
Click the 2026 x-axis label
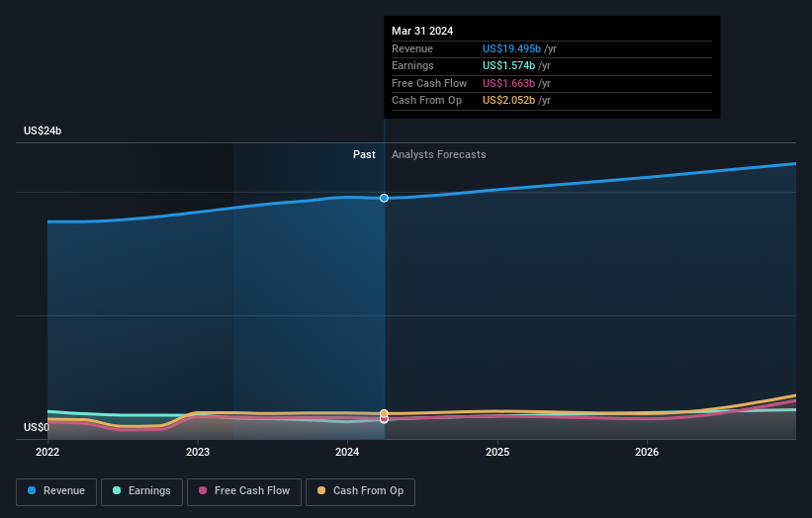click(x=647, y=452)
